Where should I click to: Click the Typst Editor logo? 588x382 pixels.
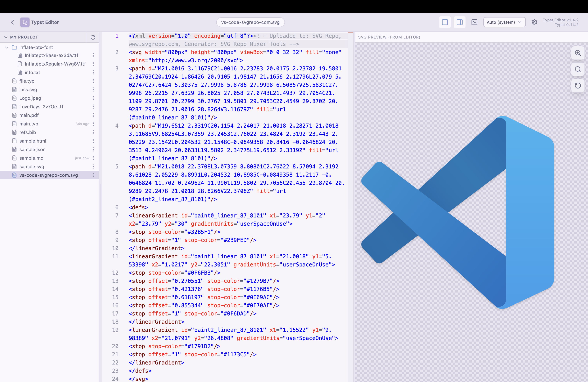point(25,22)
